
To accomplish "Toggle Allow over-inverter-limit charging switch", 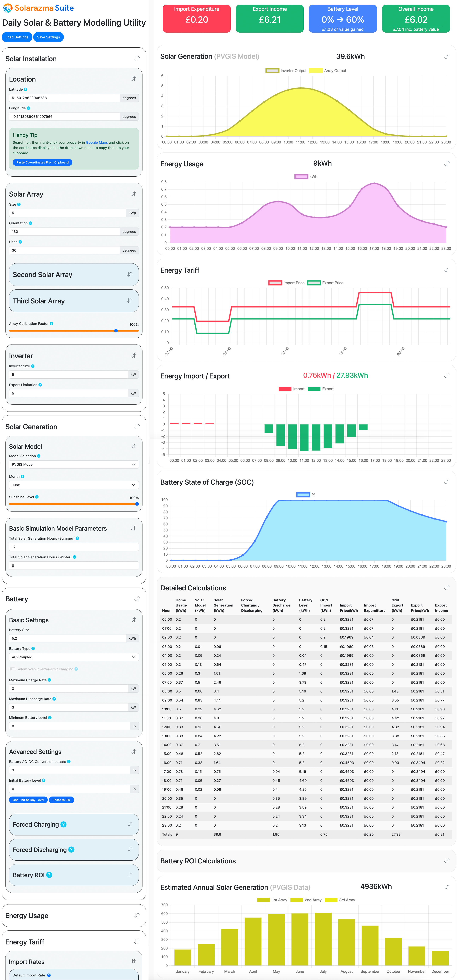I will click(13, 669).
